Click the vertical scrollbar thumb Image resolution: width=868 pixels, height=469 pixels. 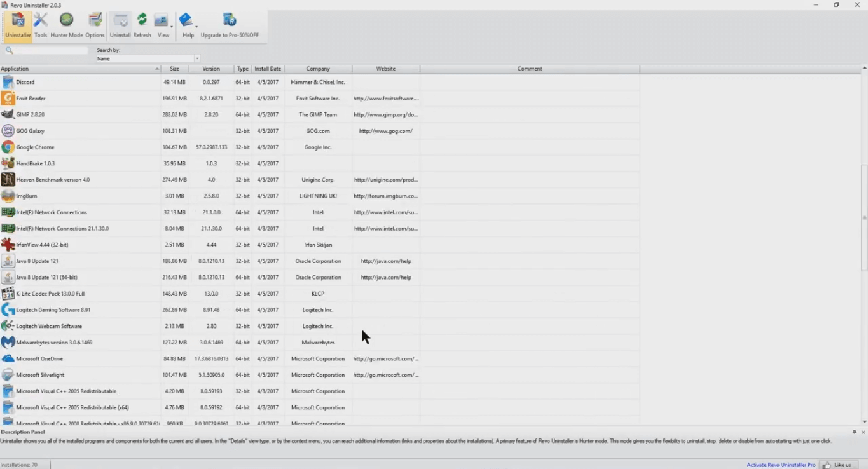[x=864, y=218]
